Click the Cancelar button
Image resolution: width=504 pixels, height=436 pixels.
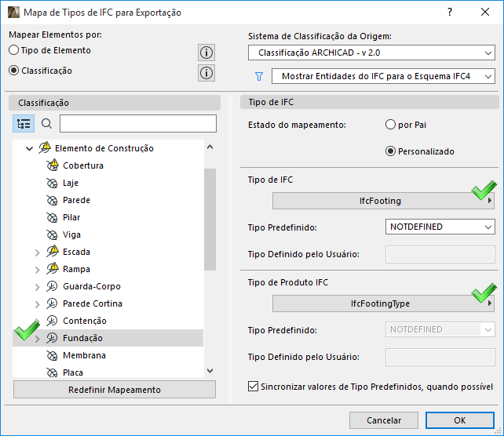click(x=384, y=420)
